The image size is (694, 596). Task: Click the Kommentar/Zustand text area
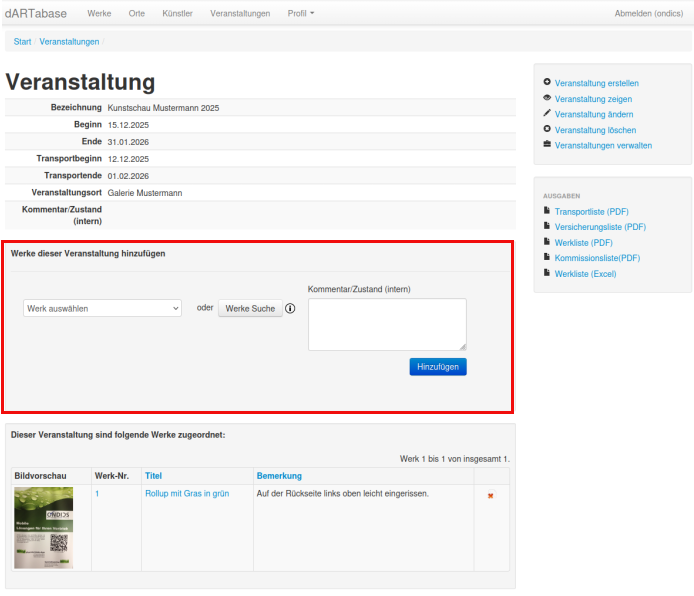pyautogui.click(x=387, y=324)
